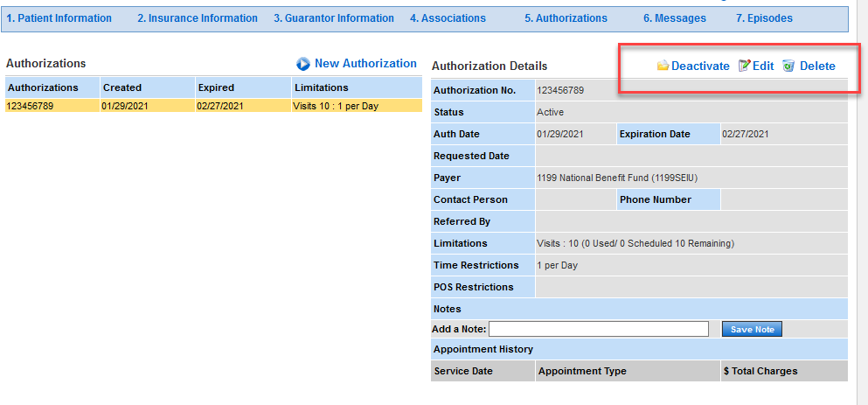Click the Expired column header
Viewport: 868px width, 405px height.
(x=216, y=87)
